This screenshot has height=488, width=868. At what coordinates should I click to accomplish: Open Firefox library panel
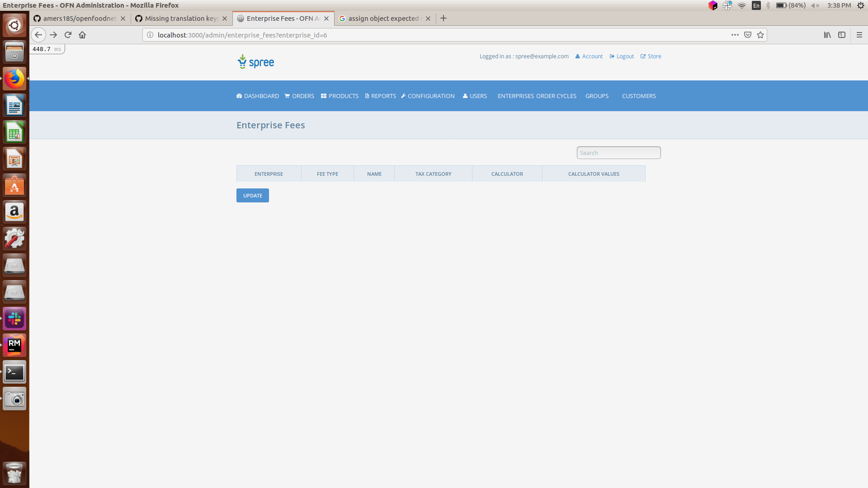(x=827, y=35)
